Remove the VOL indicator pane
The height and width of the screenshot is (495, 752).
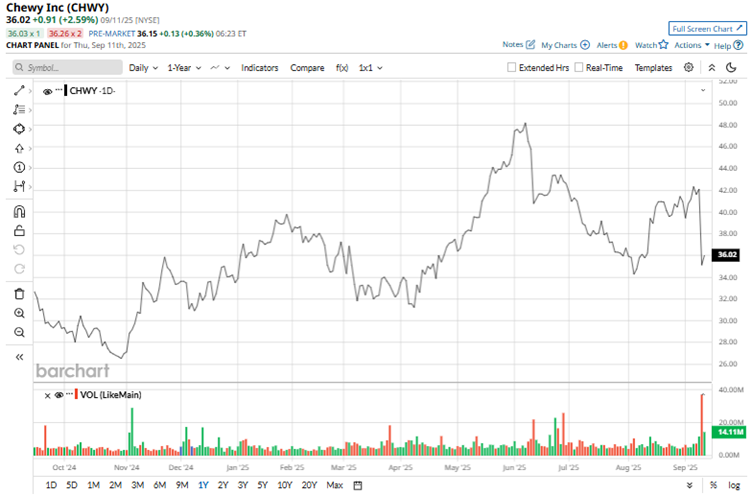[47, 396]
